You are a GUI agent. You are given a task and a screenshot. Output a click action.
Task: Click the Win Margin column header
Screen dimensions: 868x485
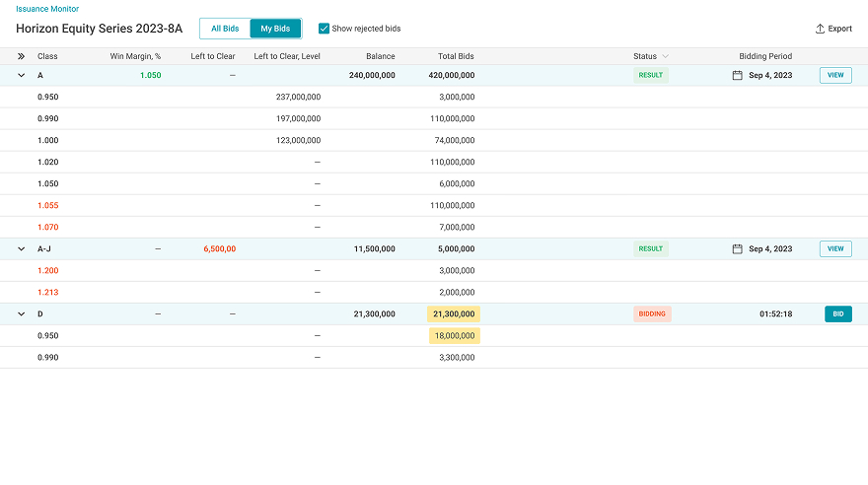[x=135, y=56]
